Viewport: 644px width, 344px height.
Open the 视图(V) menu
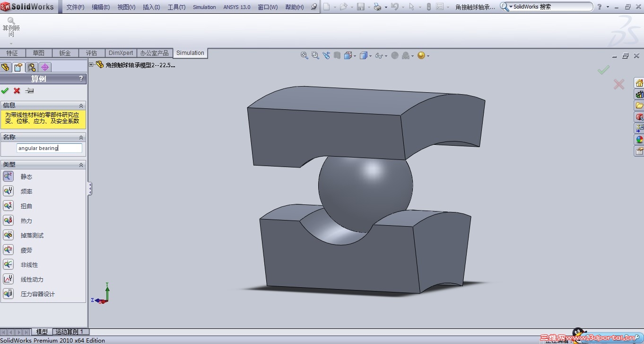pyautogui.click(x=126, y=7)
